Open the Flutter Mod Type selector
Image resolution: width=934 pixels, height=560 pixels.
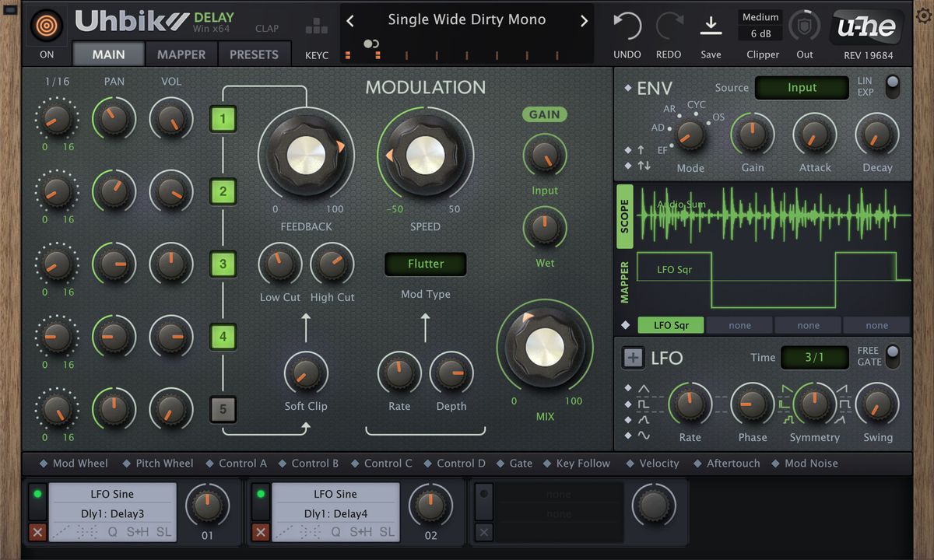[426, 264]
